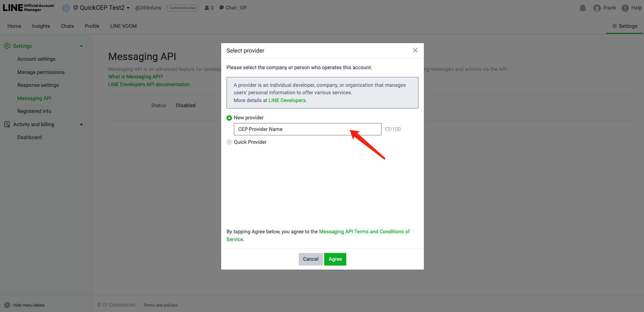Open Account settings in sidebar
Viewport: 644px width, 312px height.
click(x=36, y=59)
